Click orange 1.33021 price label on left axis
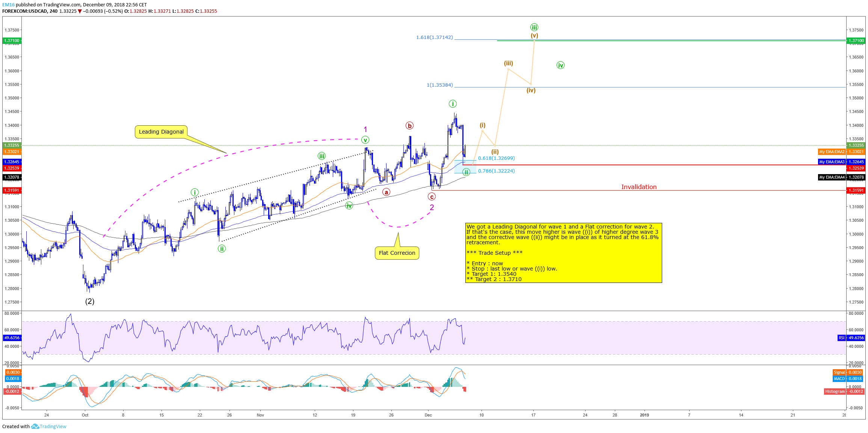 [12, 152]
